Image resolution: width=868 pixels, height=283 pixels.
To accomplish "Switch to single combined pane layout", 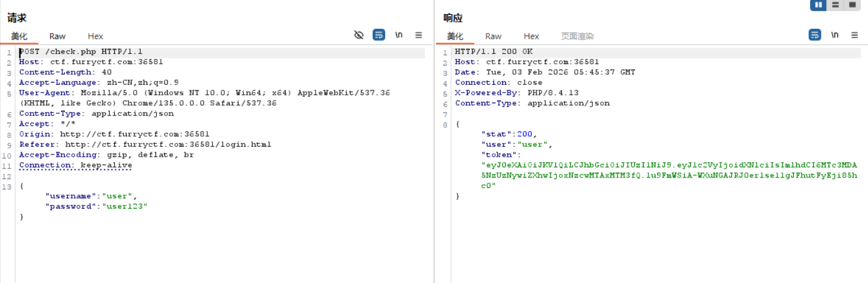I will pos(852,5).
